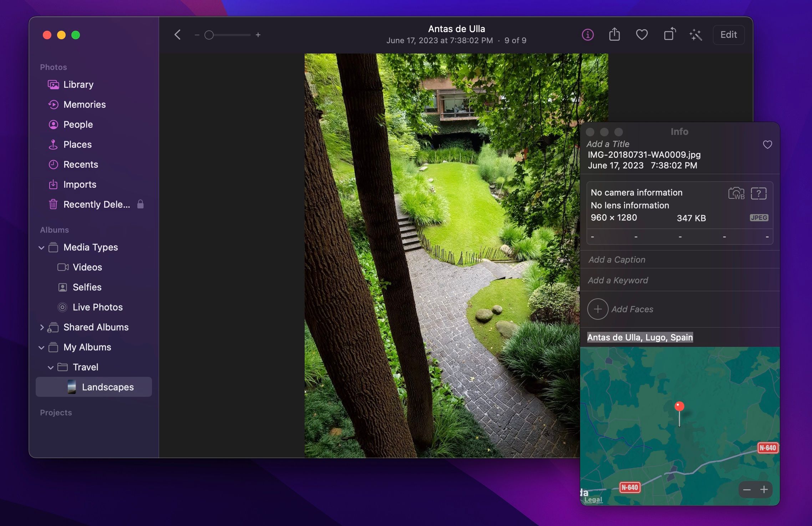The image size is (812, 526).
Task: Go back with the left chevron
Action: tap(178, 35)
